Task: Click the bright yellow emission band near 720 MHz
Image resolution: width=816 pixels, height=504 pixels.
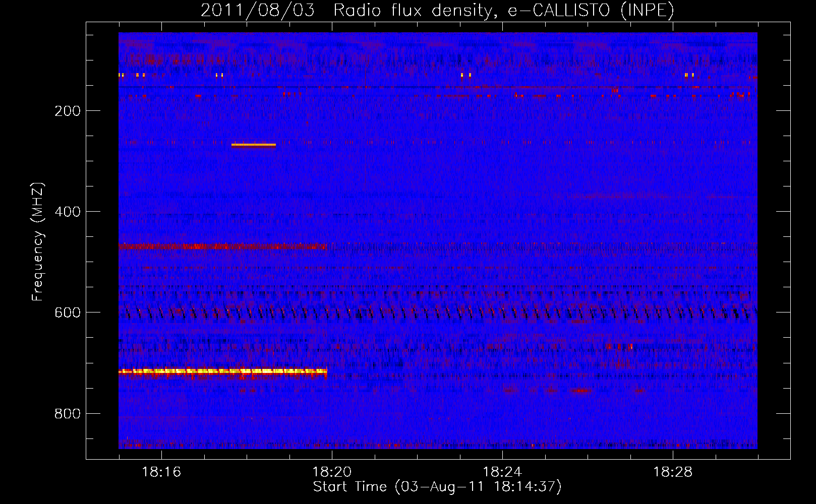Action: 223,371
